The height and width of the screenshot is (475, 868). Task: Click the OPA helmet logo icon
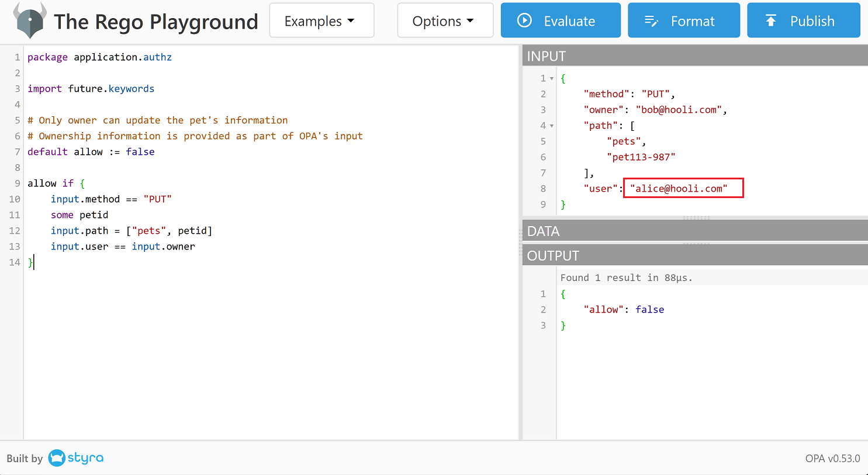[30, 21]
